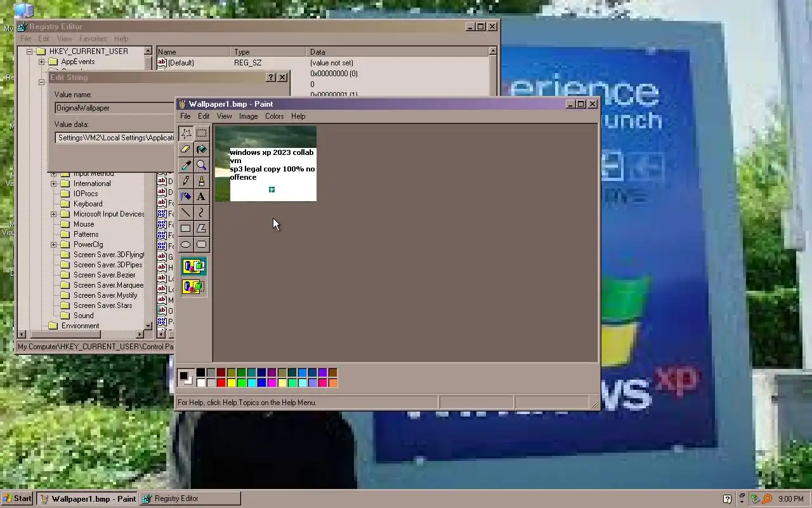The width and height of the screenshot is (812, 508).
Task: Pick white from the Paint palette
Action: click(x=201, y=382)
